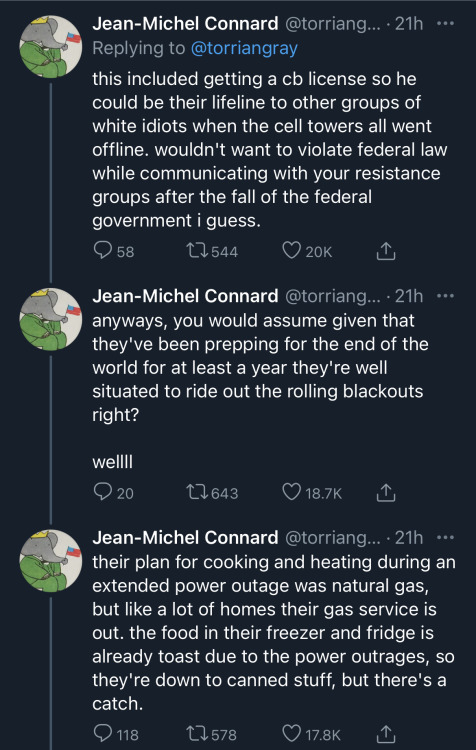Share the rolling blackouts tweet

click(x=386, y=492)
